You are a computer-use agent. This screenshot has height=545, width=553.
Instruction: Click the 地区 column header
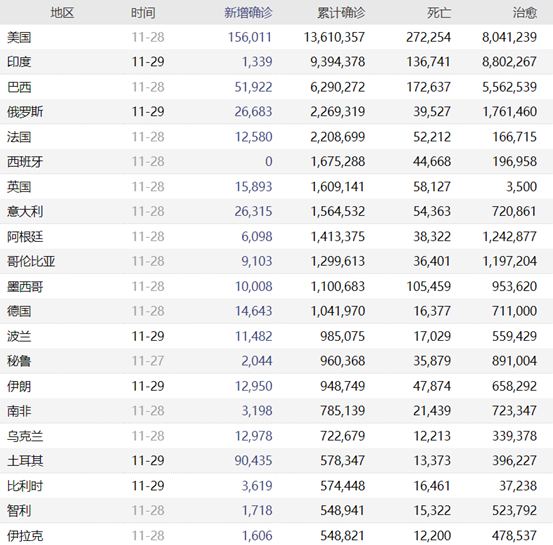click(x=62, y=13)
